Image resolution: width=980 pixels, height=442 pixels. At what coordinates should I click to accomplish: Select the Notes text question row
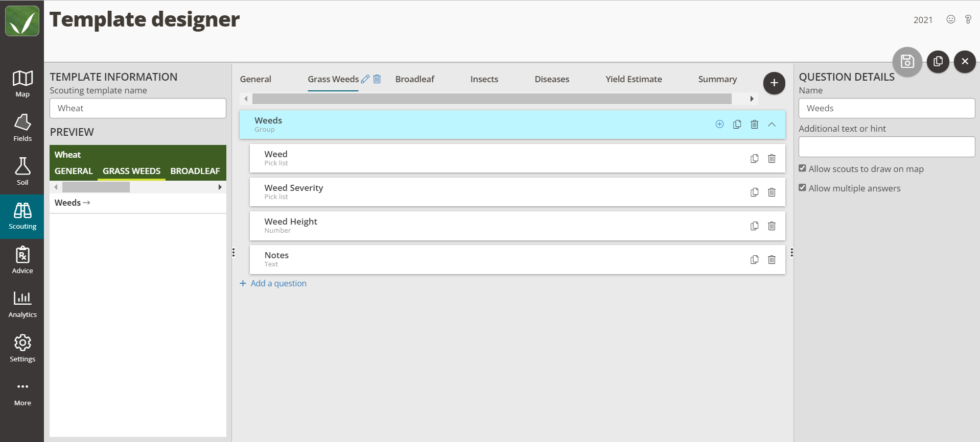[x=517, y=259]
